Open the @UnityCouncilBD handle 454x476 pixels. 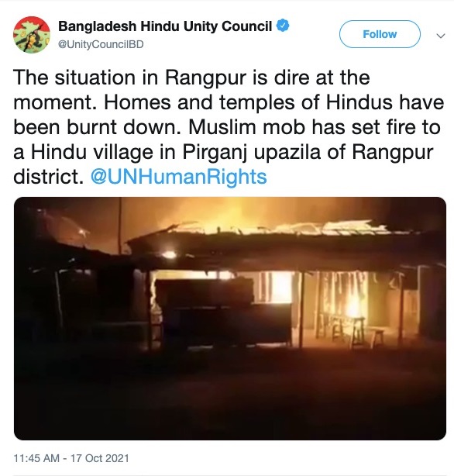(101, 44)
